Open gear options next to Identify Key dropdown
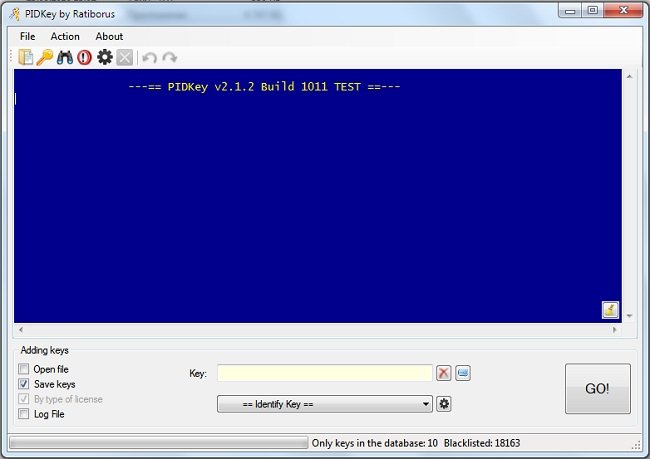 (x=444, y=404)
